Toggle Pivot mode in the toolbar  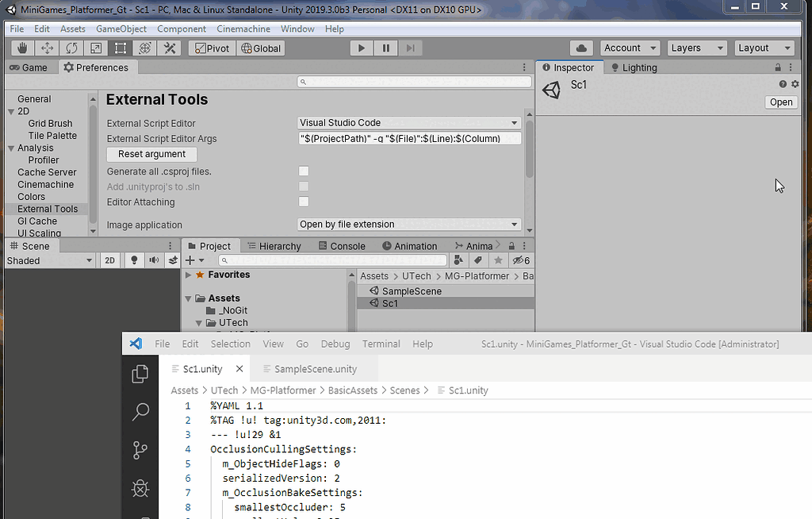point(212,48)
